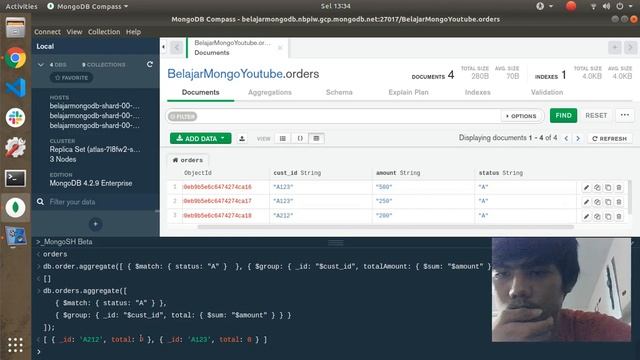Click the filter query input field
The image size is (640, 360).
click(x=349, y=116)
